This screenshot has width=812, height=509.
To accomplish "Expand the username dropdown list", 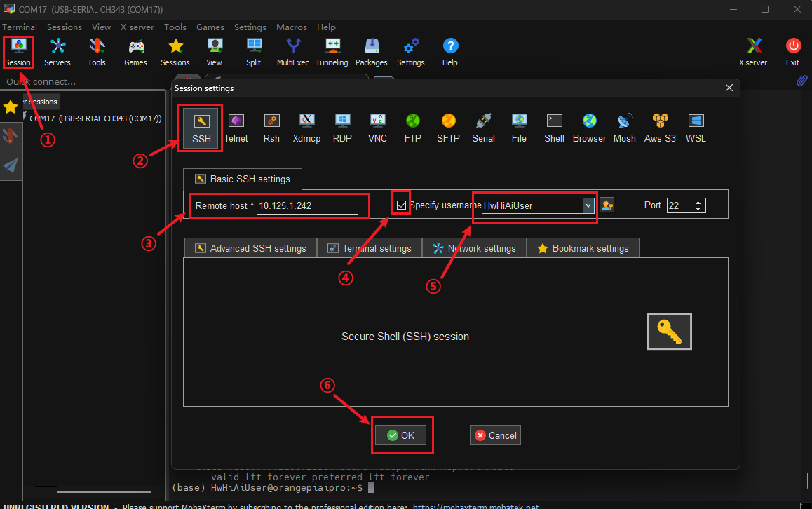I will [588, 205].
